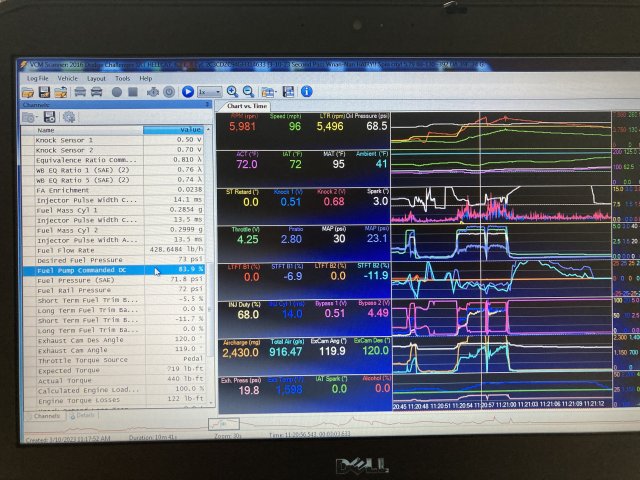Select the Fuel Pressure (SAE) row
The image size is (640, 480).
tap(113, 280)
